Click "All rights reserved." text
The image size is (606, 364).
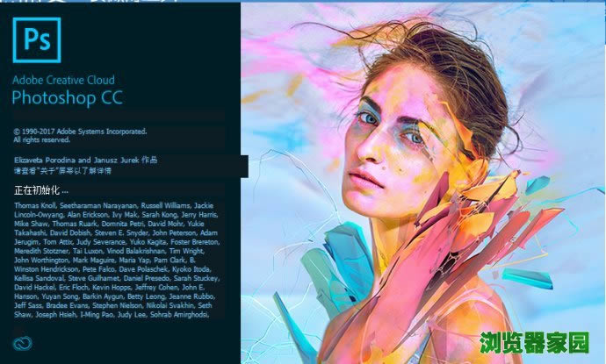tap(42, 140)
